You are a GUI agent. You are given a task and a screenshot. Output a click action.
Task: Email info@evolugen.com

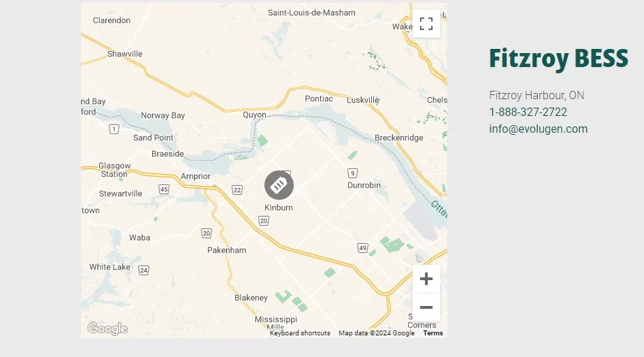(x=538, y=129)
